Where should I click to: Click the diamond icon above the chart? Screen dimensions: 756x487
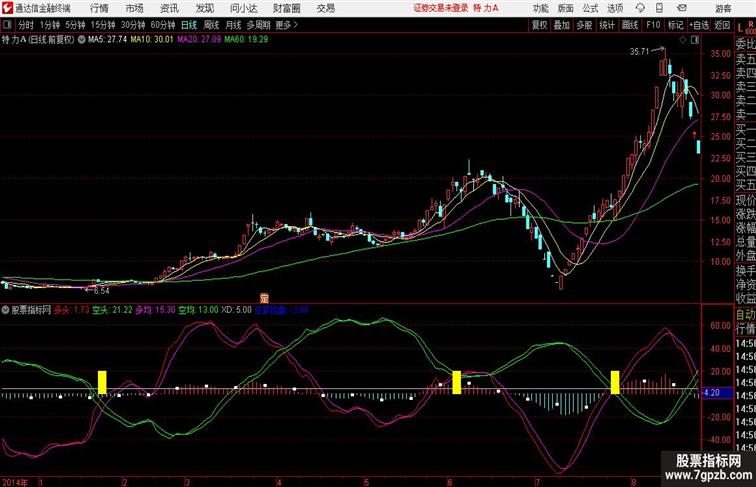683,40
